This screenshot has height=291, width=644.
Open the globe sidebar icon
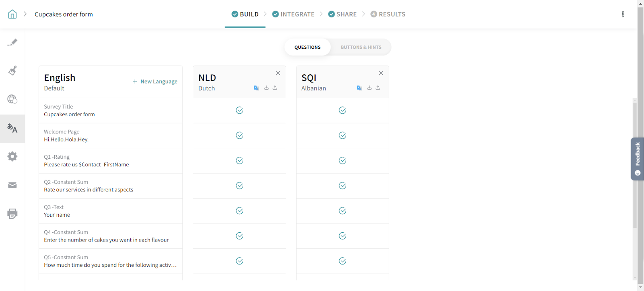coord(12,99)
